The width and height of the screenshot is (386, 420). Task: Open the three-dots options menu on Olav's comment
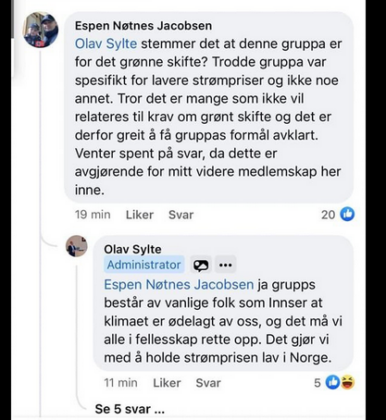tap(226, 265)
